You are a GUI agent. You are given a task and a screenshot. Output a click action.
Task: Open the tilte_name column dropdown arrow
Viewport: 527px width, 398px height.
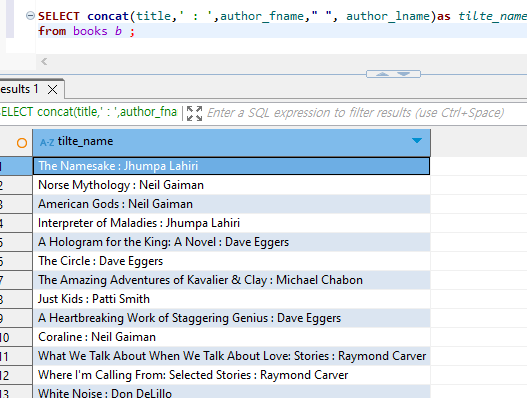click(x=417, y=141)
